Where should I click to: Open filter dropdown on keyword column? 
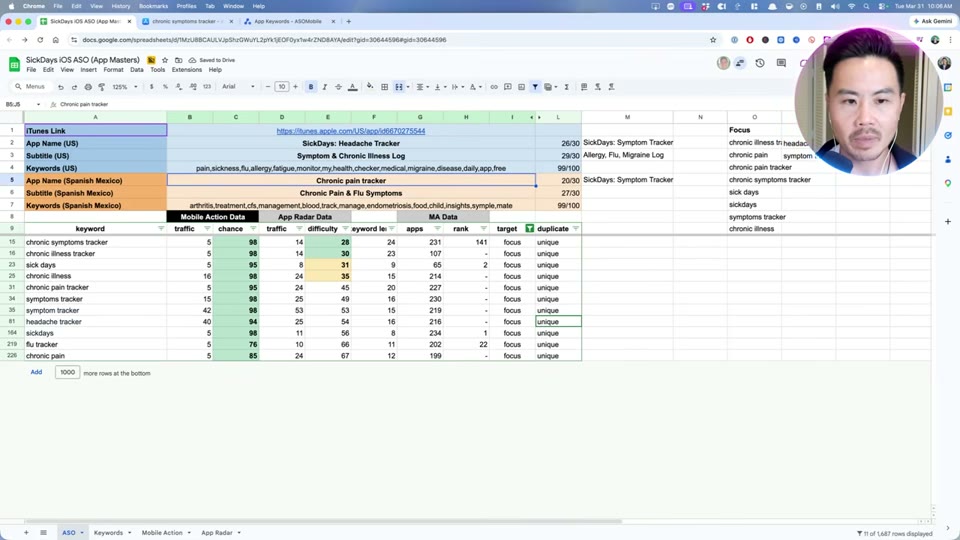[161, 229]
